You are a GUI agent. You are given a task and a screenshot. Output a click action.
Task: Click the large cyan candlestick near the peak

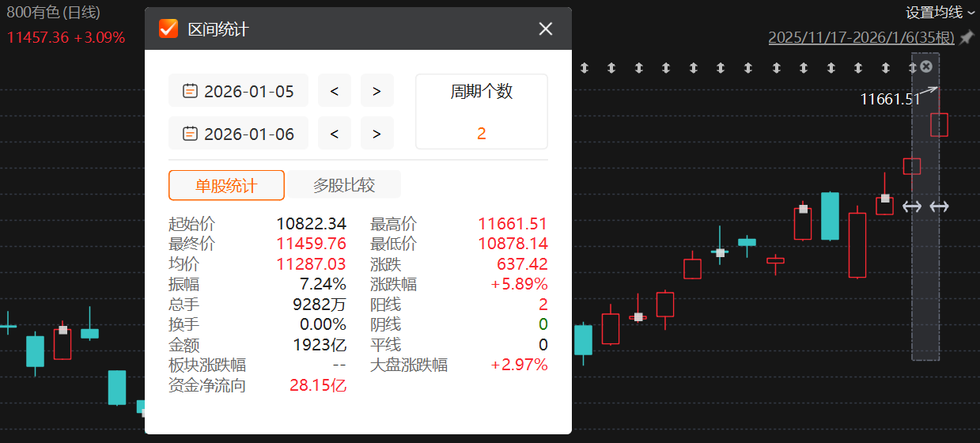[x=830, y=216]
